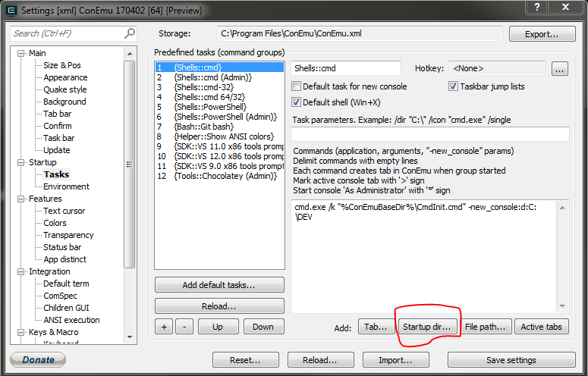Select task {Helper::Show ANSI colors}
Image resolution: width=588 pixels, height=376 pixels.
pyautogui.click(x=219, y=136)
